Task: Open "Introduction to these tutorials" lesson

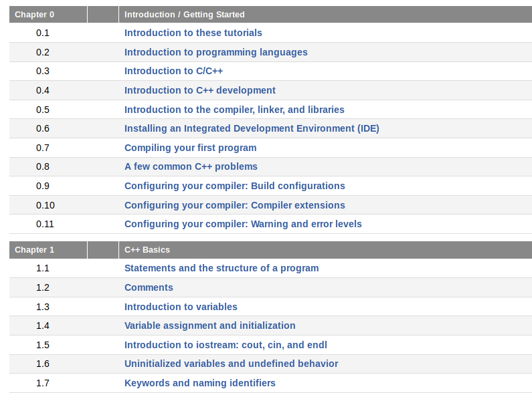Action: [x=193, y=33]
